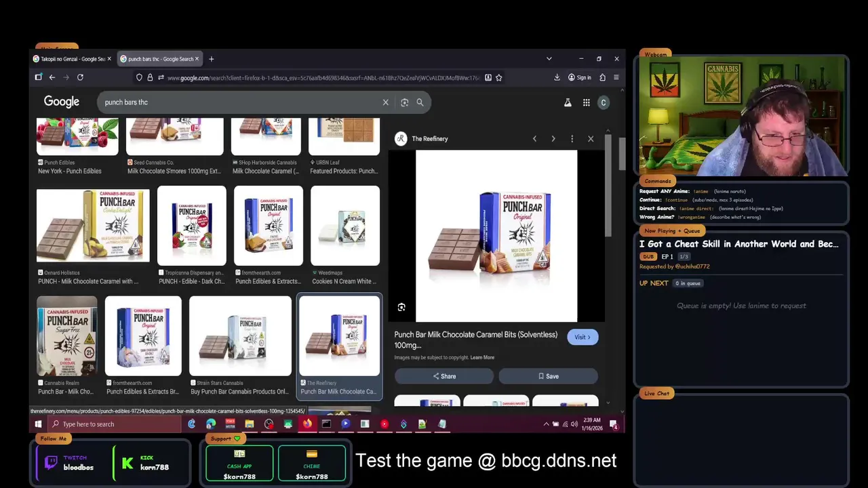The width and height of the screenshot is (868, 488).
Task: Click Sign in in the Firefox toolbar
Action: pyautogui.click(x=579, y=78)
